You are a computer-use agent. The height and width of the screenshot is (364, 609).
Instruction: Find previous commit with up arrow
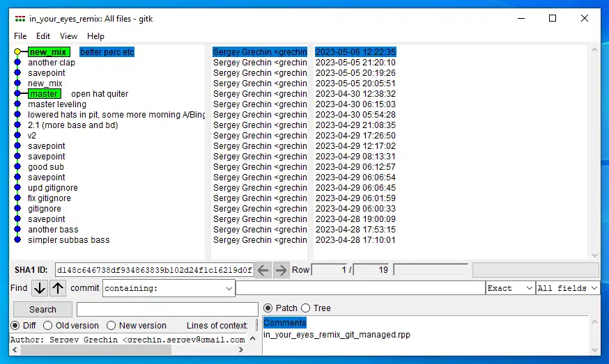point(57,288)
